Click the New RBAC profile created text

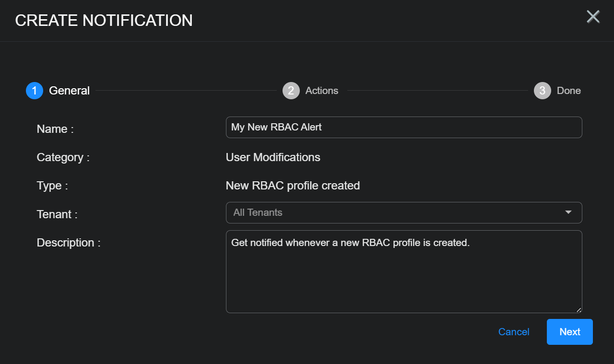(x=293, y=186)
